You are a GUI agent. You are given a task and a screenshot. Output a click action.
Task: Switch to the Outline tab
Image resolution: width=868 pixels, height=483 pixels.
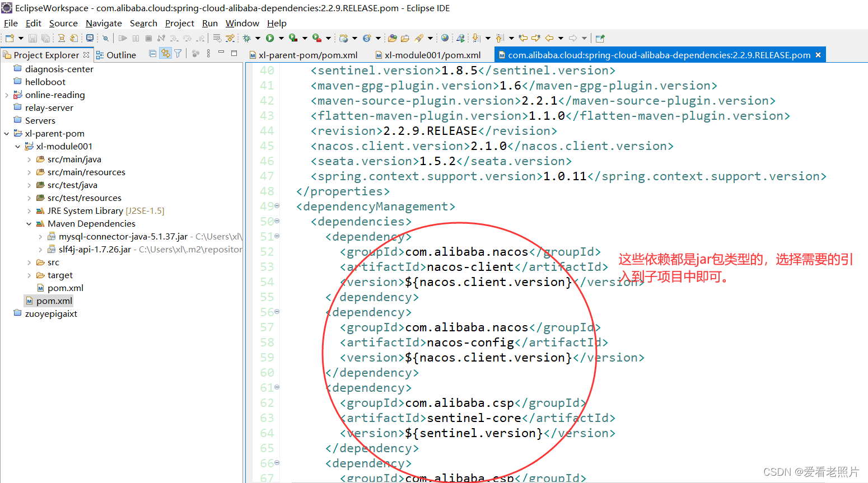tap(116, 55)
